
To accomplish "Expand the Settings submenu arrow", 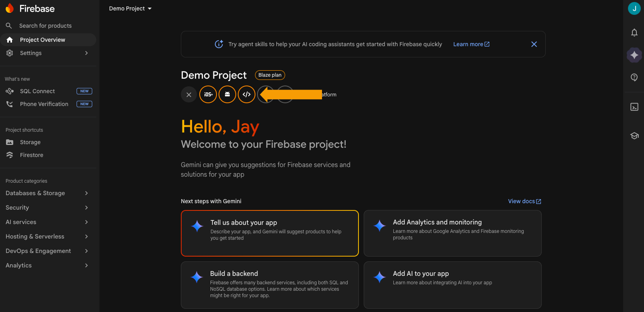I will pyautogui.click(x=86, y=53).
